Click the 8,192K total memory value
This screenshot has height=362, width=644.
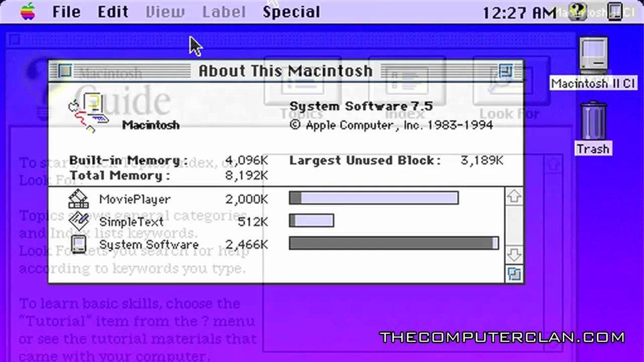[246, 176]
